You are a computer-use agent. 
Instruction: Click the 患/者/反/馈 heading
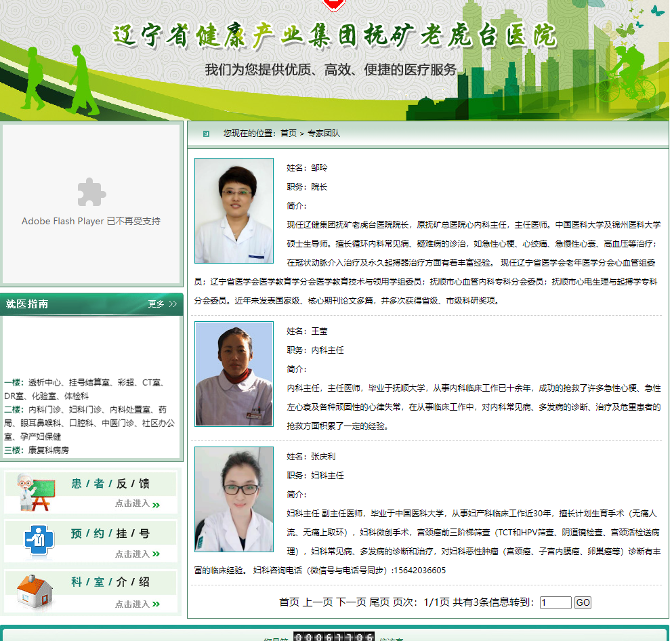(x=110, y=484)
